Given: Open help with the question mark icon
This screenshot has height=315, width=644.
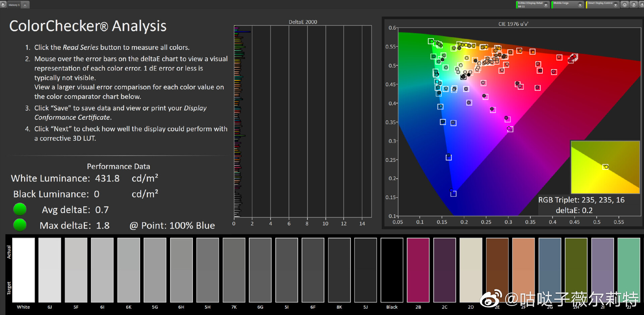Looking at the screenshot, I should coord(634,5).
